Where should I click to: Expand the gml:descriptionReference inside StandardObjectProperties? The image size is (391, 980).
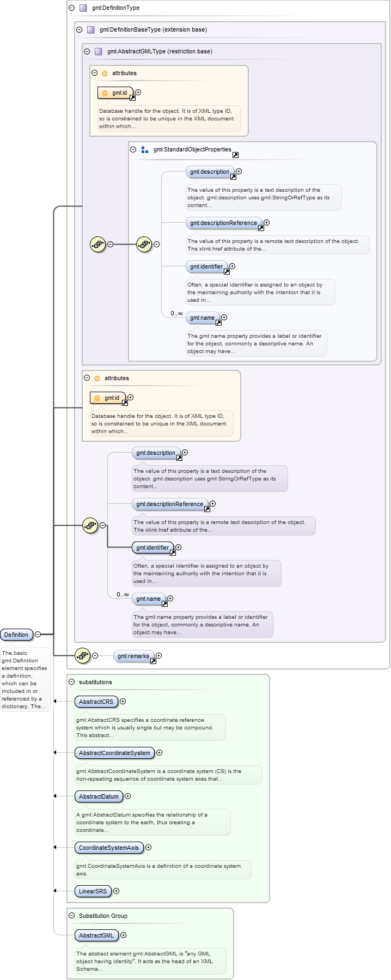266,222
